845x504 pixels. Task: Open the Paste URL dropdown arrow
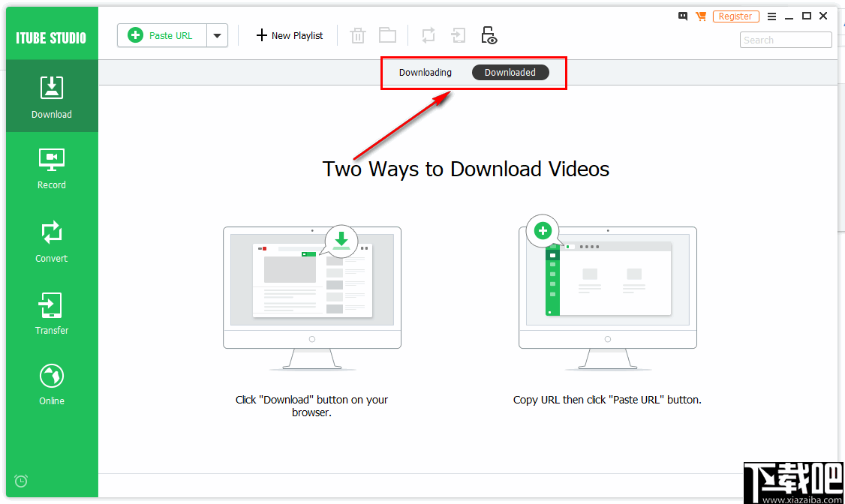coord(218,34)
